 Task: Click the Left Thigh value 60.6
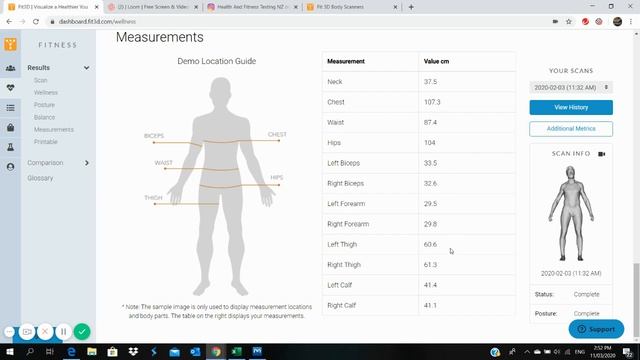tap(430, 244)
